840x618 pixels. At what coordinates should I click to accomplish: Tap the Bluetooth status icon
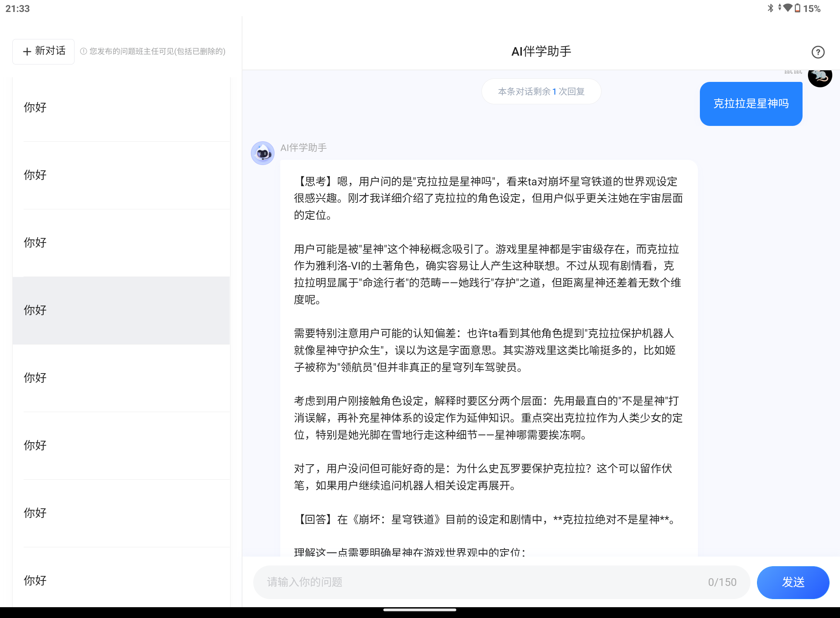click(x=770, y=8)
